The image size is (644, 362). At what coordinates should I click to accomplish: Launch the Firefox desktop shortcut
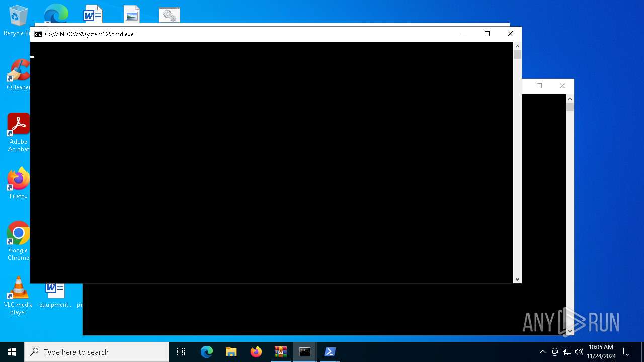[18, 183]
